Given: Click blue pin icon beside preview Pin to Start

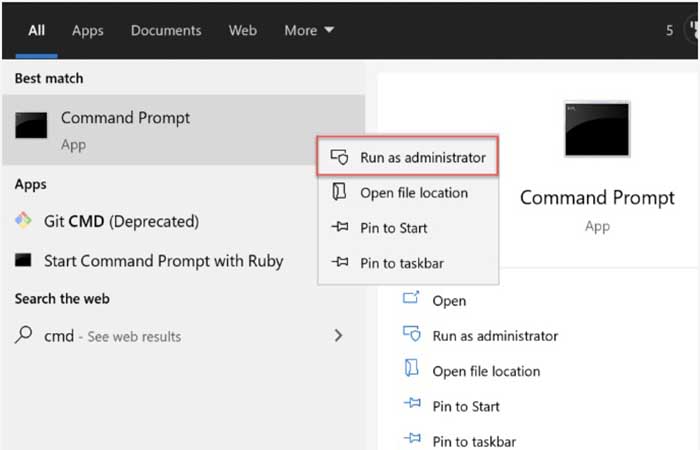Looking at the screenshot, I should [412, 403].
